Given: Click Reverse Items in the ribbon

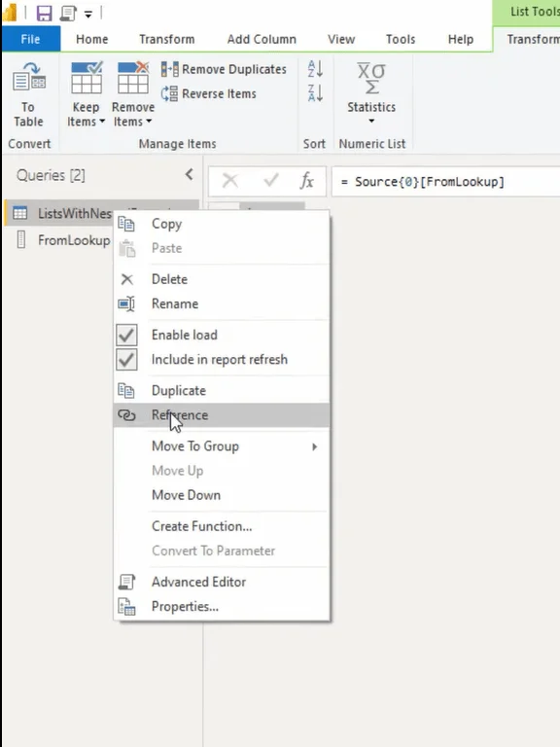Looking at the screenshot, I should tap(209, 93).
